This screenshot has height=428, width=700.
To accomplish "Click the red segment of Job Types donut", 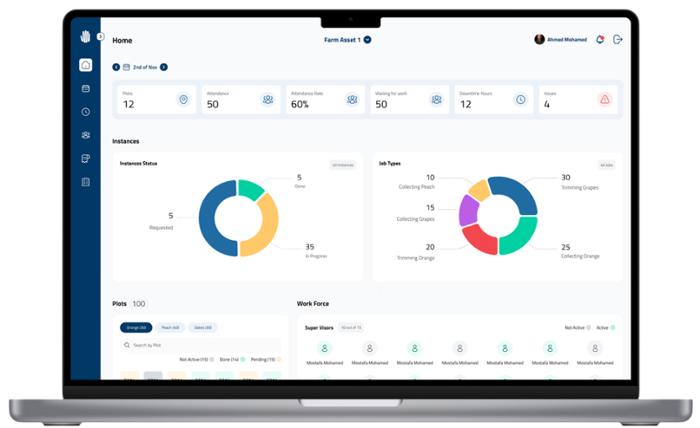I will pos(479,240).
